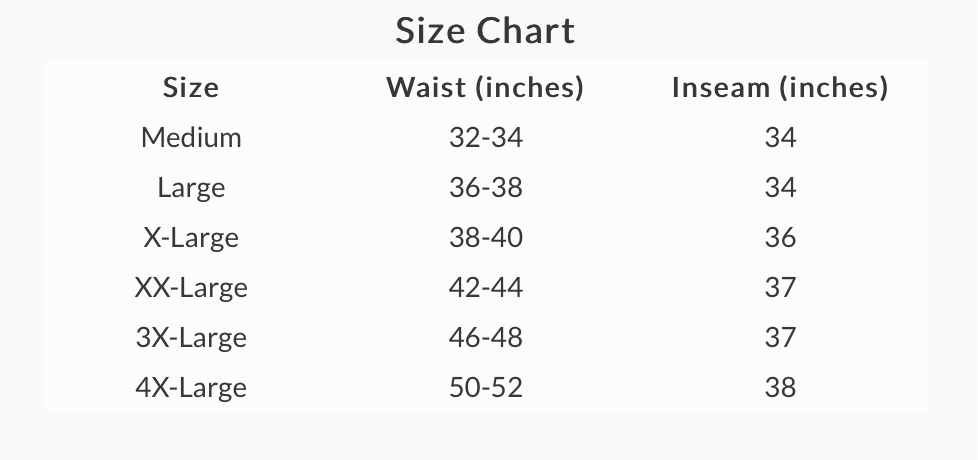The image size is (978, 460).
Task: Select the Large size row label
Action: pyautogui.click(x=191, y=188)
